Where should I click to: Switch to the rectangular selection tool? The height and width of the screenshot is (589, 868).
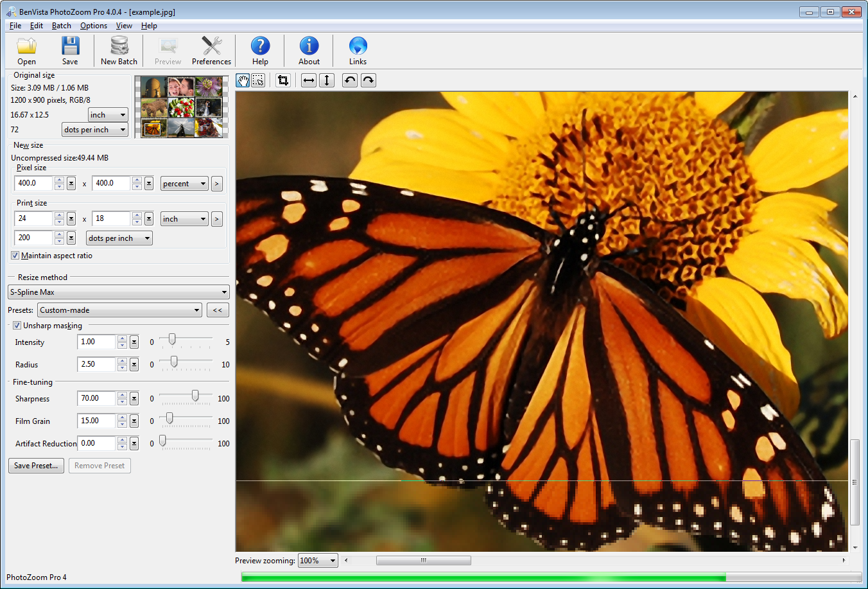(259, 80)
